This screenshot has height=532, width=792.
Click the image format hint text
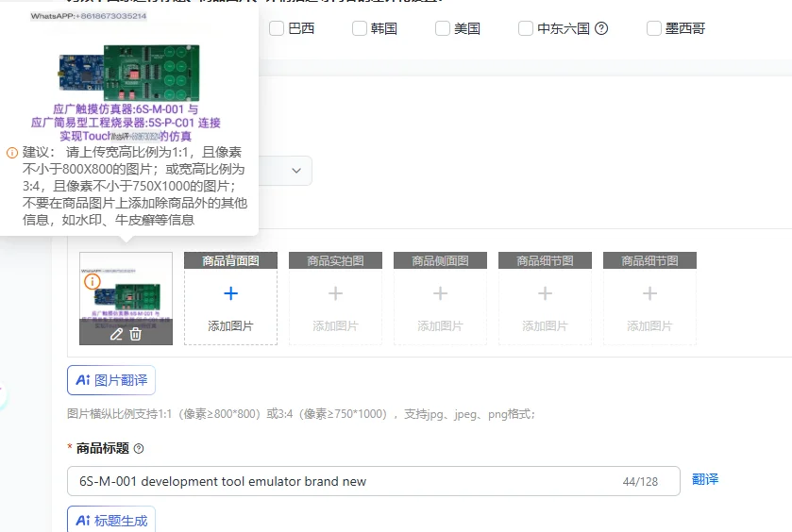pos(301,414)
